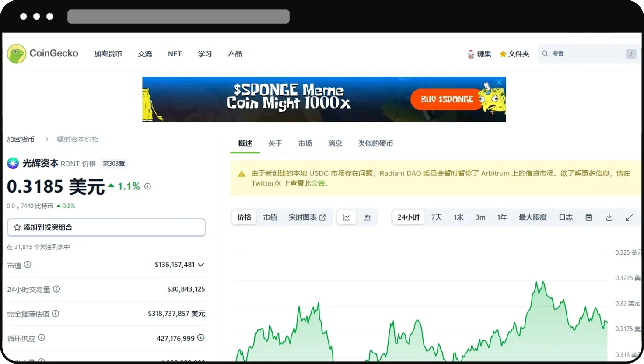Click the external link icon on 实时图表
This screenshot has height=364, width=644.
tap(322, 217)
